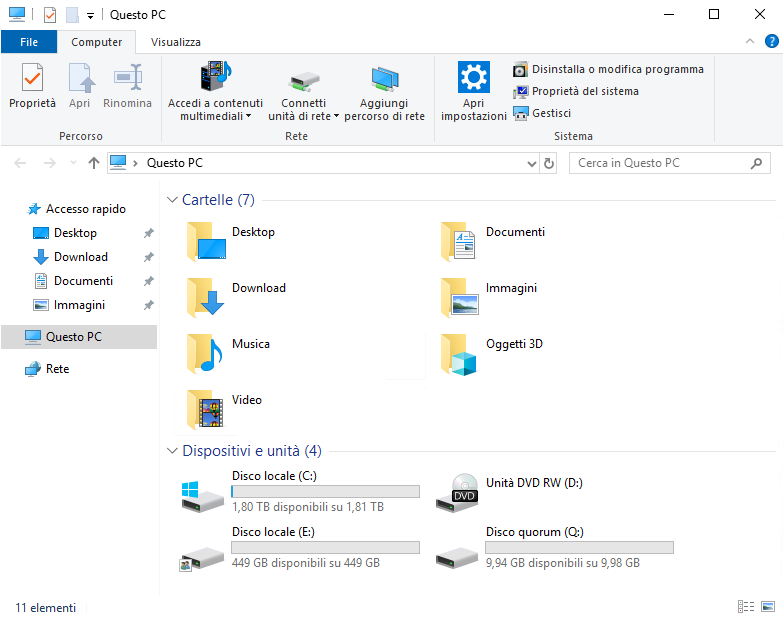Select the Download folder icon

[206, 298]
